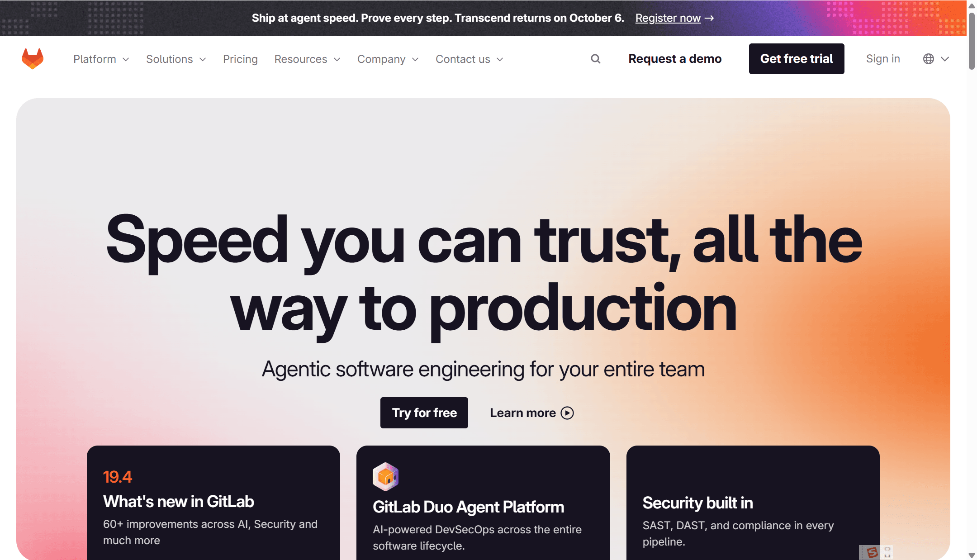Open the What's new in GitLab card
977x560 pixels.
213,503
